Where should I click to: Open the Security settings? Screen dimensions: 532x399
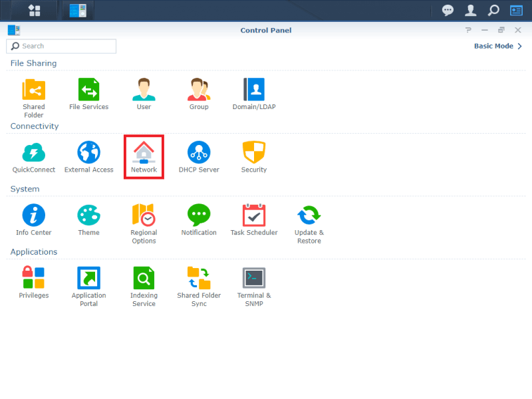[x=254, y=153]
